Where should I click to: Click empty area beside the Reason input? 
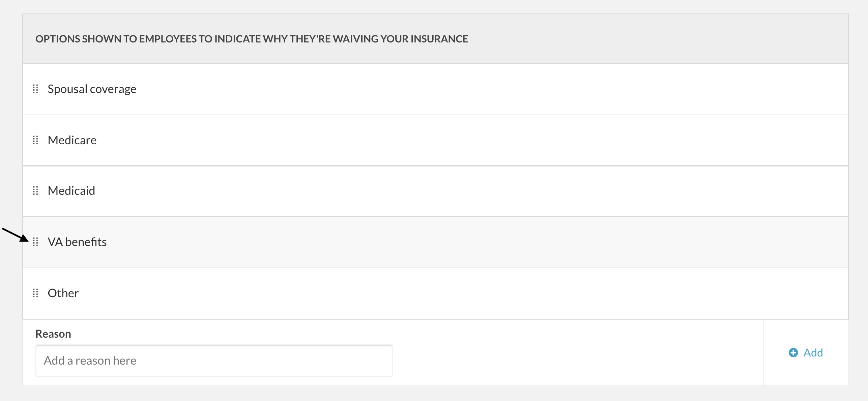tap(578, 361)
